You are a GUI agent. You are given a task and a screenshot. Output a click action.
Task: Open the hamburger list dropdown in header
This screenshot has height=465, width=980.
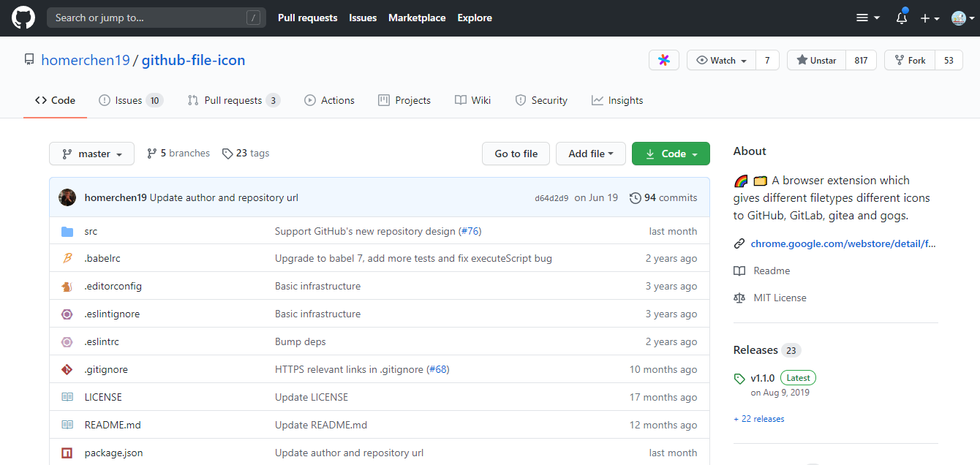click(x=867, y=18)
